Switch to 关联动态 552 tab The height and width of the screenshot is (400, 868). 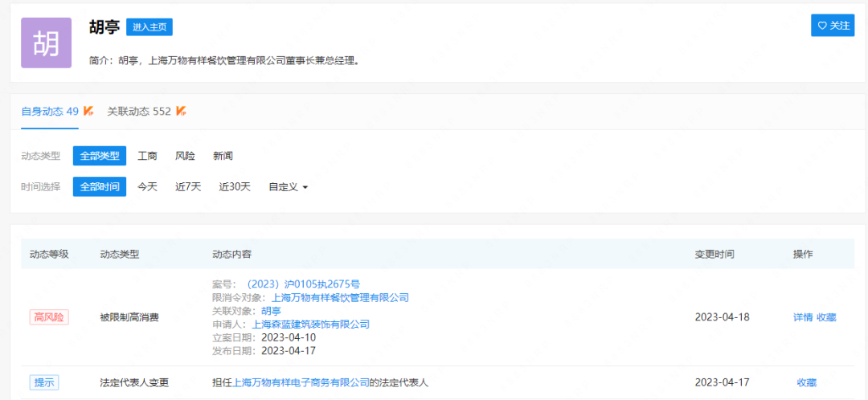139,111
